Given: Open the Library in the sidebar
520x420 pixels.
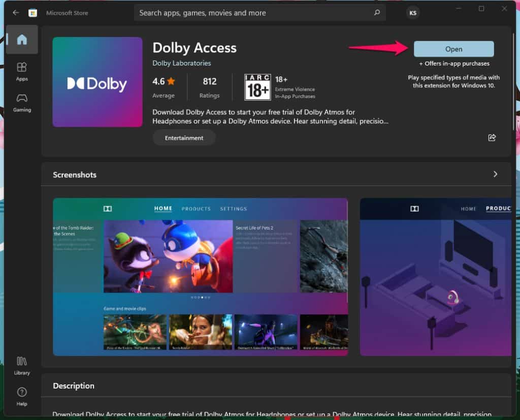Looking at the screenshot, I should pos(22,366).
